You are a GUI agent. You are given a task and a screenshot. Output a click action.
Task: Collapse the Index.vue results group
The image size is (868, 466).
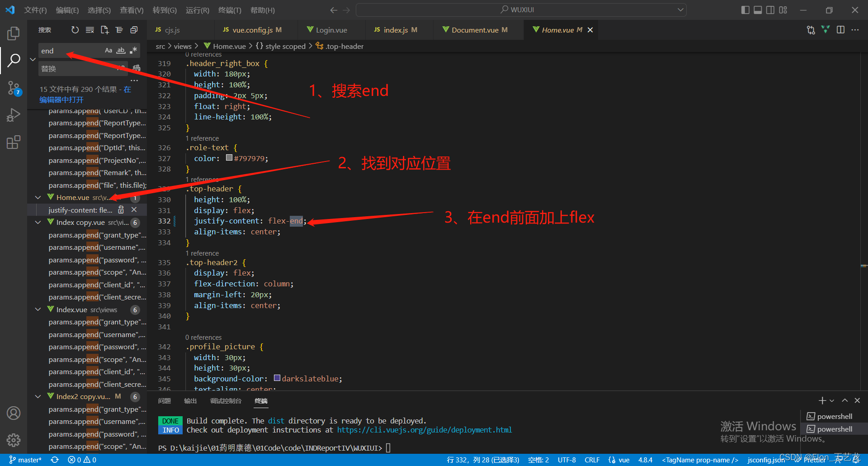pyautogui.click(x=38, y=309)
